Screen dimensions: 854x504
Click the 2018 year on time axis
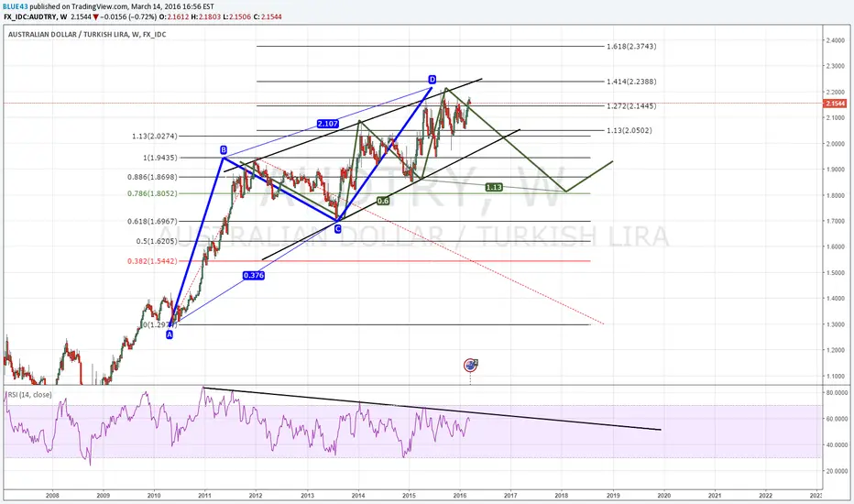562,495
